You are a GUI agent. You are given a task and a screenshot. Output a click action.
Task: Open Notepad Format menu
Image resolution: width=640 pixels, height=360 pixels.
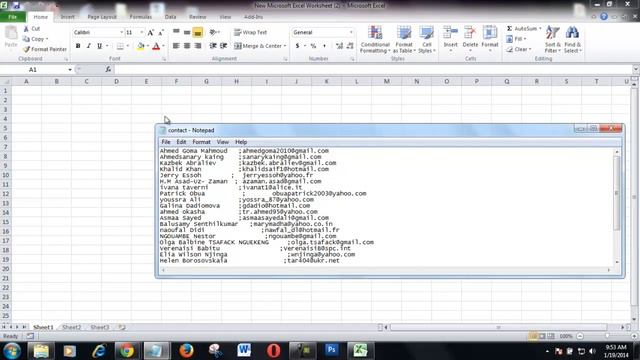click(x=201, y=142)
